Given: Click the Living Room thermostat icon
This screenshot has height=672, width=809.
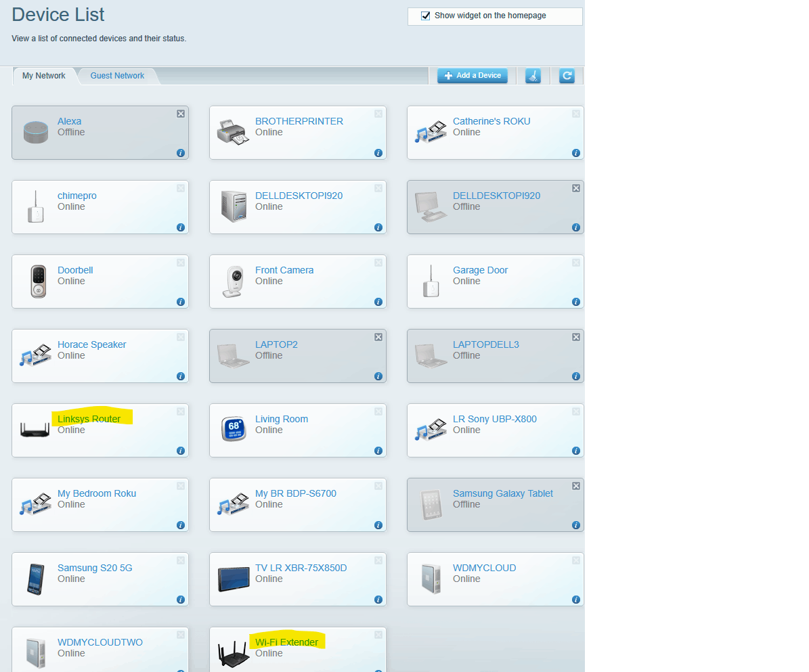Looking at the screenshot, I should click(x=234, y=428).
